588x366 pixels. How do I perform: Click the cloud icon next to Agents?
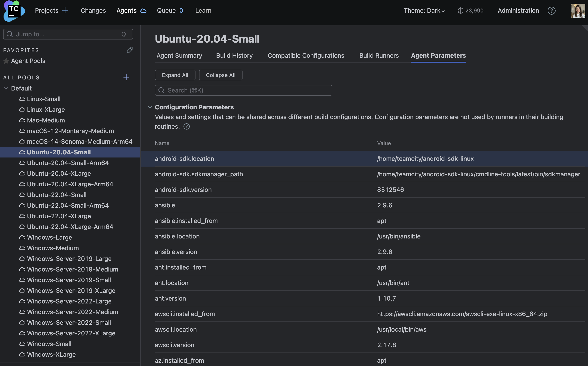point(143,11)
